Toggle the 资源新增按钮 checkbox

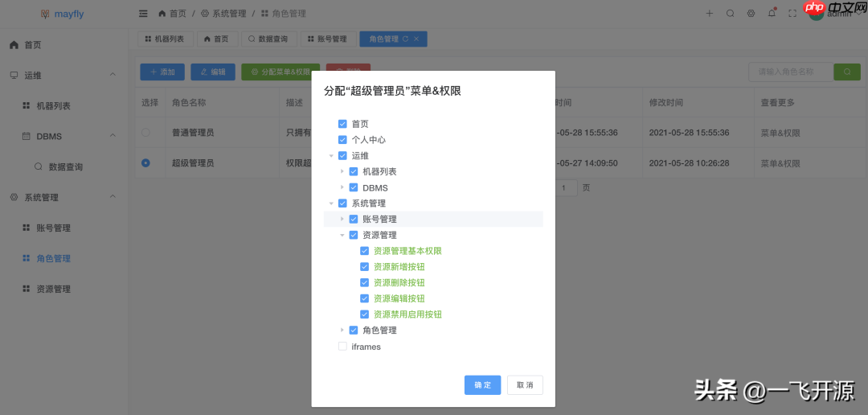point(364,266)
